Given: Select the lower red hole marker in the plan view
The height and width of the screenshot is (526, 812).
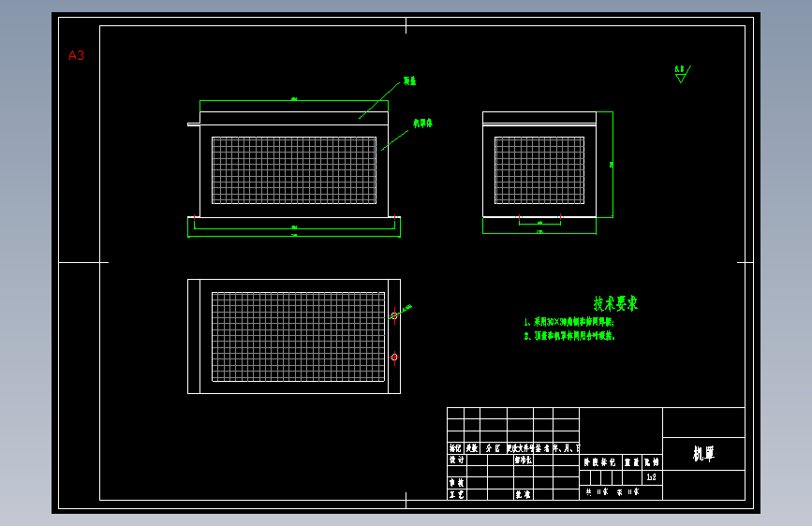Looking at the screenshot, I should 394,358.
